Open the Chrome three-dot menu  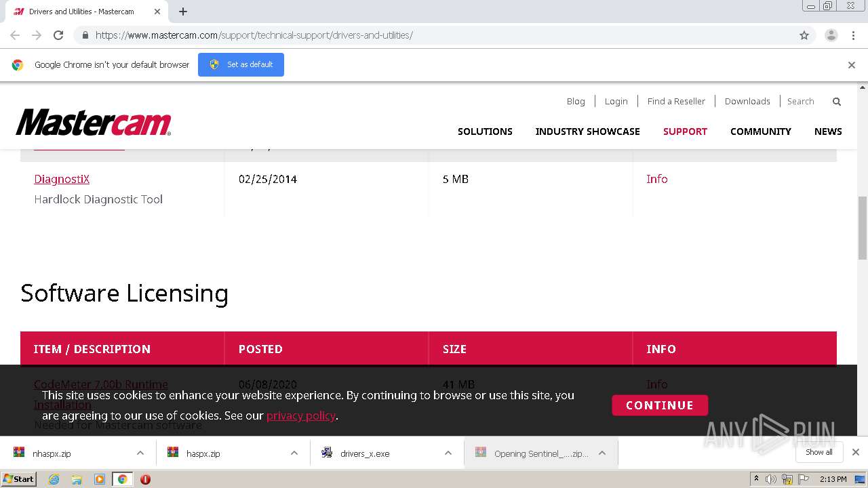pyautogui.click(x=853, y=35)
